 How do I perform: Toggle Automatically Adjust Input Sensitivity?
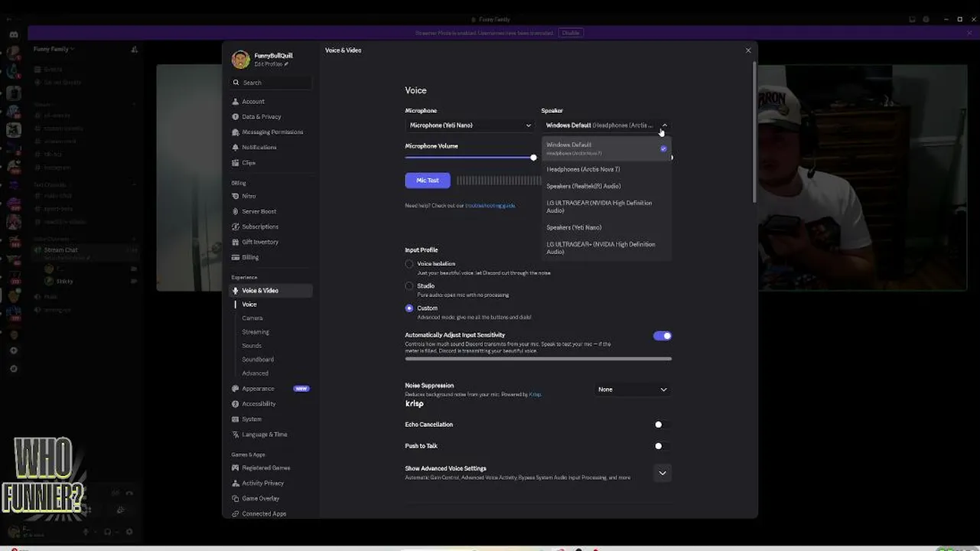coord(663,336)
